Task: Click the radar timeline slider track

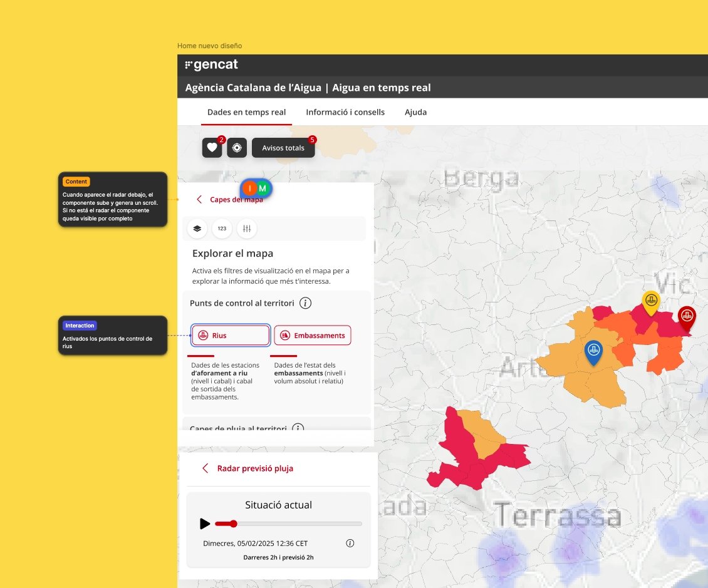Action: tap(289, 524)
